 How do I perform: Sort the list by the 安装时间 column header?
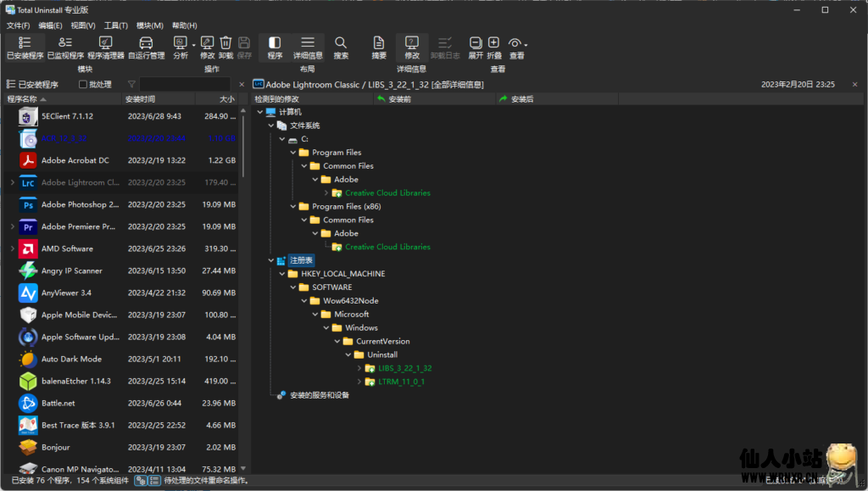158,99
